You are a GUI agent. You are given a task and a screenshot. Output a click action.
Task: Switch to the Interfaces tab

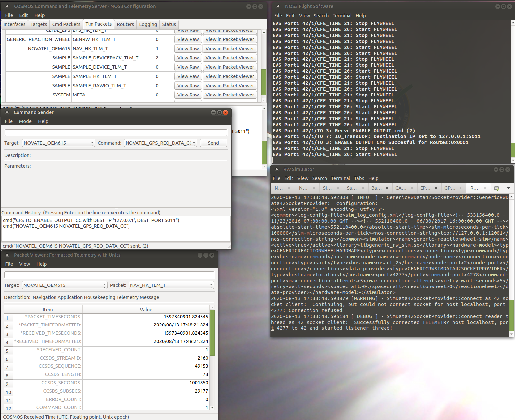(x=15, y=24)
